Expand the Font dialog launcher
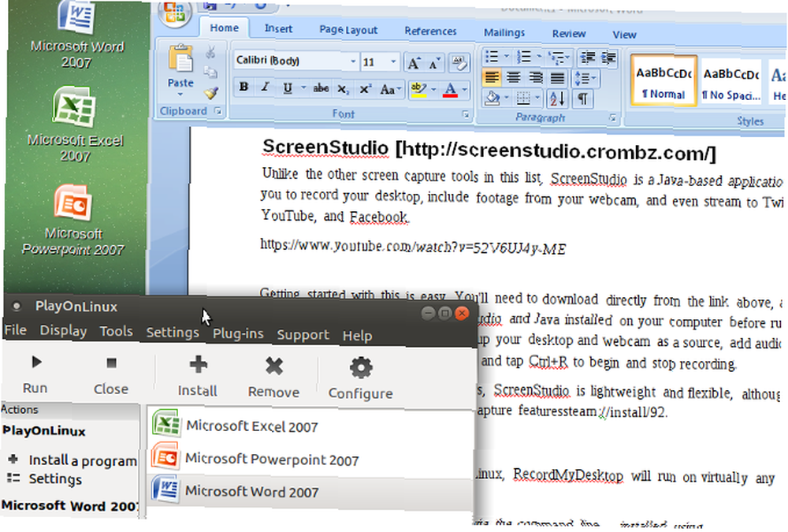This screenshot has width=788, height=532. tap(466, 115)
